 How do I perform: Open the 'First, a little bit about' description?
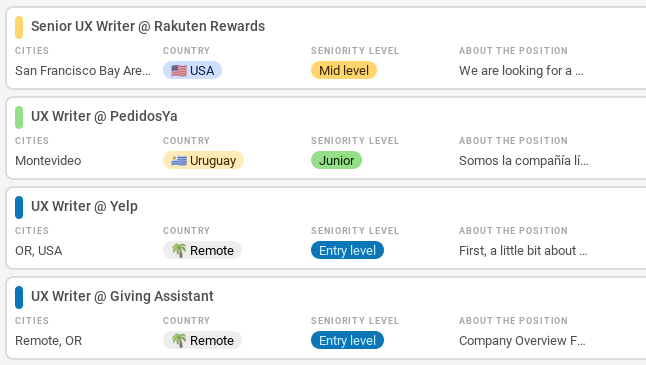pos(523,250)
